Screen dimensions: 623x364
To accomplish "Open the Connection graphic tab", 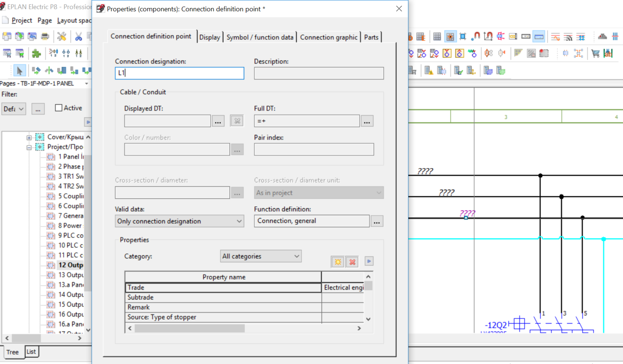I will (x=329, y=37).
